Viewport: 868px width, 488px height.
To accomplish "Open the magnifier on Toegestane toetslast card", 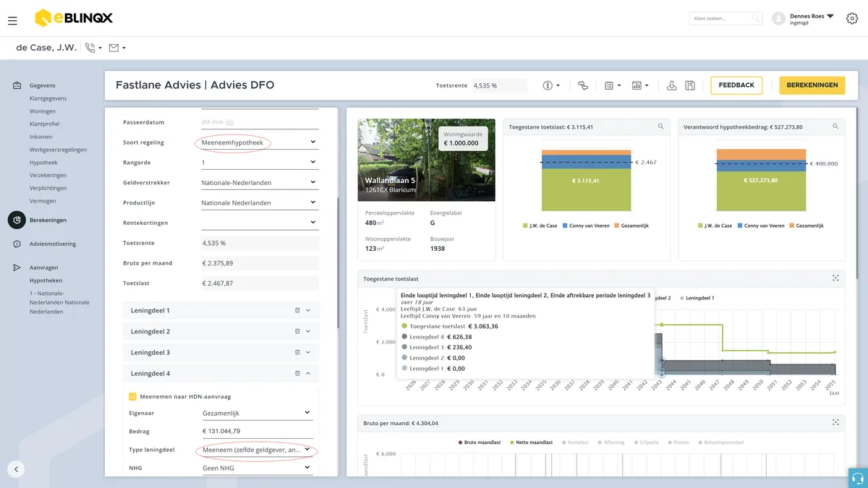I will click(x=660, y=127).
